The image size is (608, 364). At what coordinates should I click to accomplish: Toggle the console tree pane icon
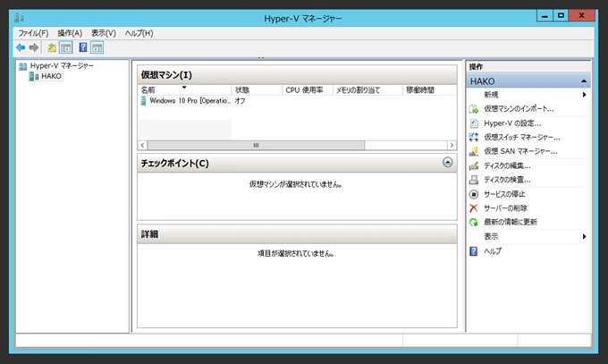click(x=66, y=47)
